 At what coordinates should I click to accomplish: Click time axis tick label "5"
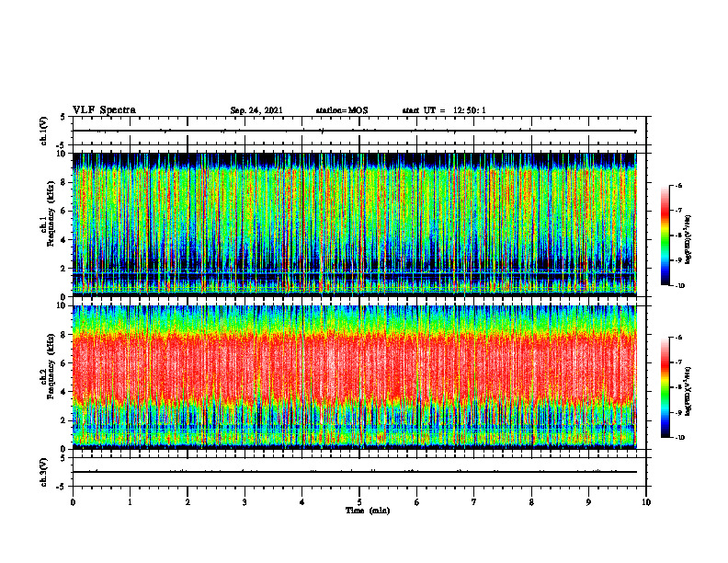359,502
